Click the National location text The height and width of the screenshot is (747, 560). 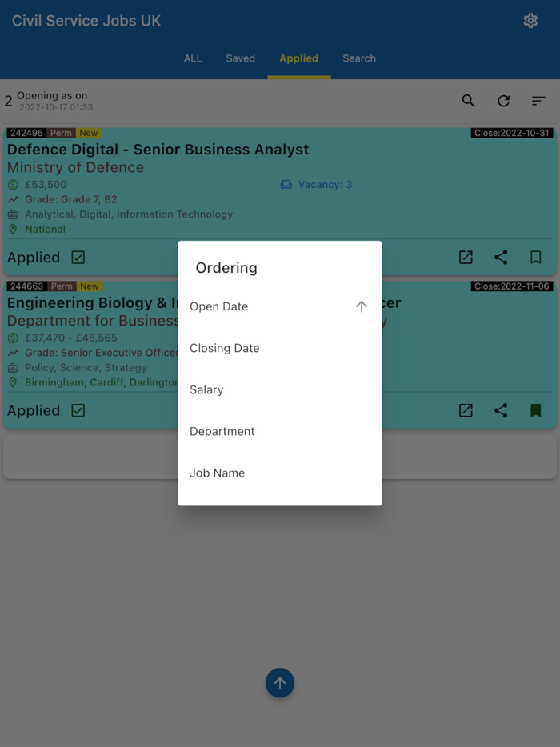pyautogui.click(x=46, y=230)
